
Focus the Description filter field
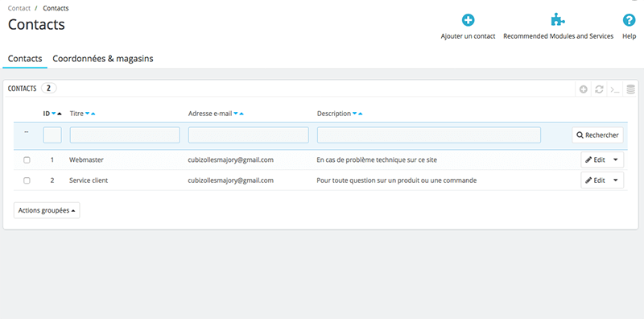pyautogui.click(x=429, y=135)
